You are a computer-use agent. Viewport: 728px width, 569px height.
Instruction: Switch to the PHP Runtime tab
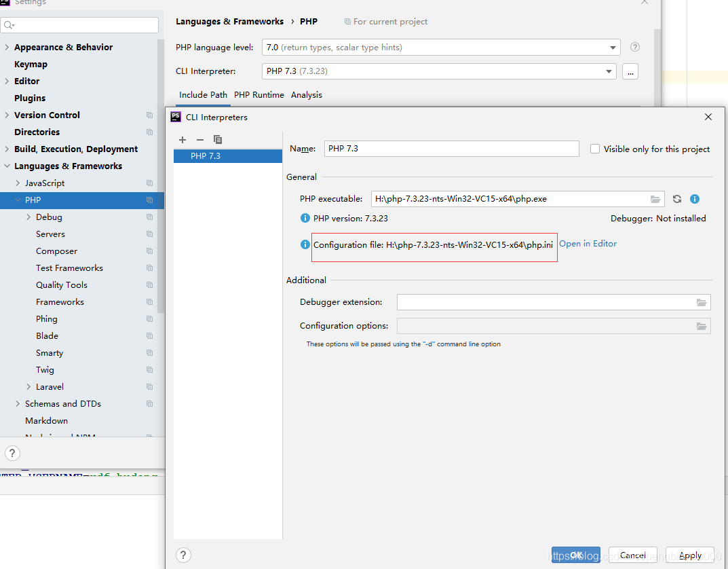click(258, 95)
